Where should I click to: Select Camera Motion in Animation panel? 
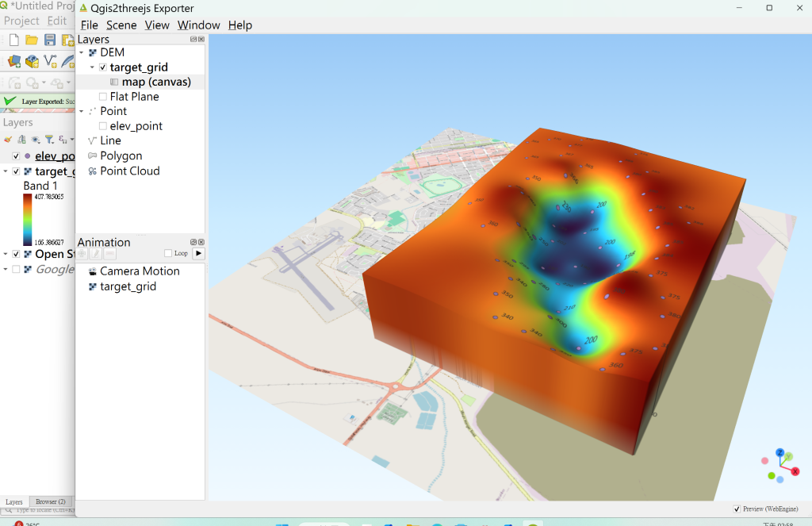pyautogui.click(x=140, y=271)
